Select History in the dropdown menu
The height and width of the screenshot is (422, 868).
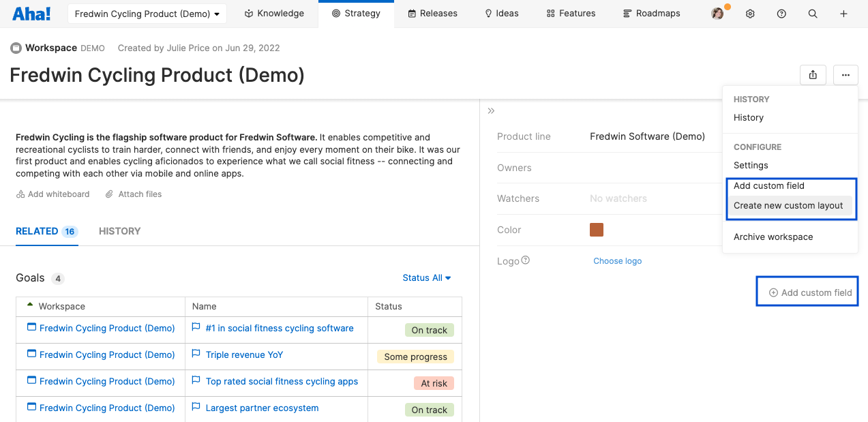coord(749,118)
